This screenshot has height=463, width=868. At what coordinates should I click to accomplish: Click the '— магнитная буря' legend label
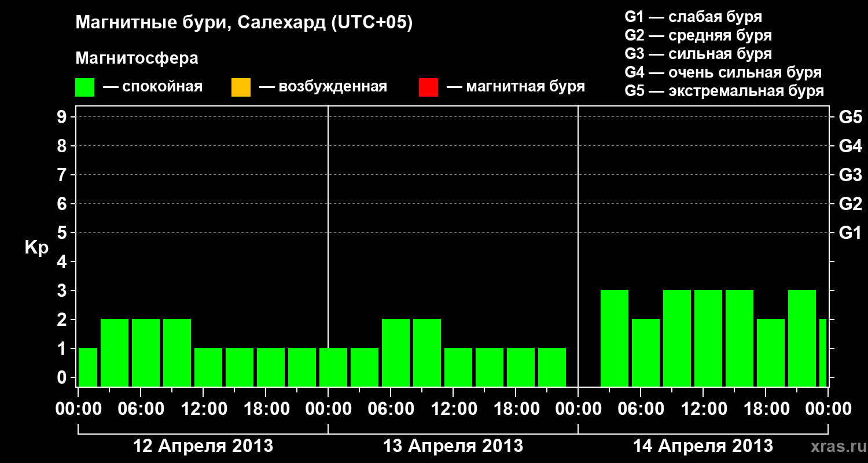(516, 87)
